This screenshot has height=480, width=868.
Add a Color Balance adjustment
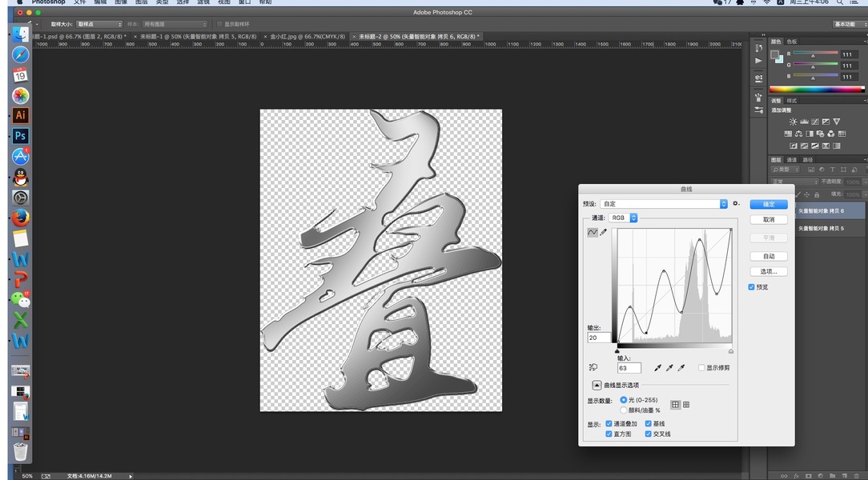point(799,134)
